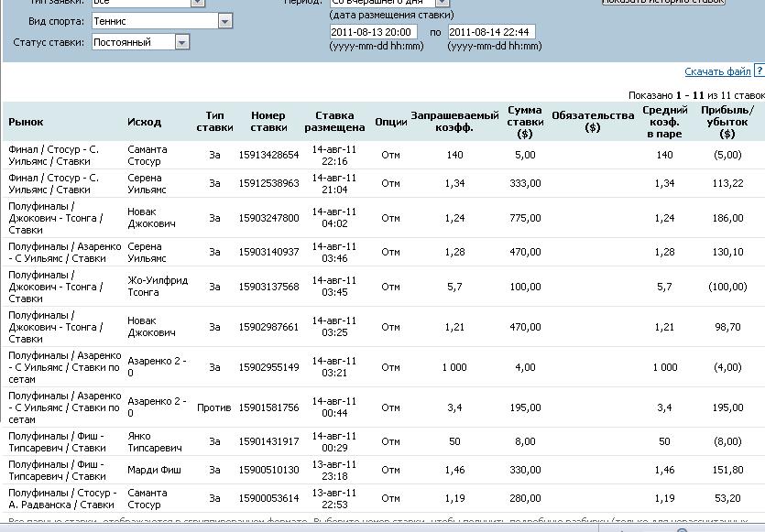Open the Период dropdown arrow
The image size is (765, 532).
click(x=442, y=3)
